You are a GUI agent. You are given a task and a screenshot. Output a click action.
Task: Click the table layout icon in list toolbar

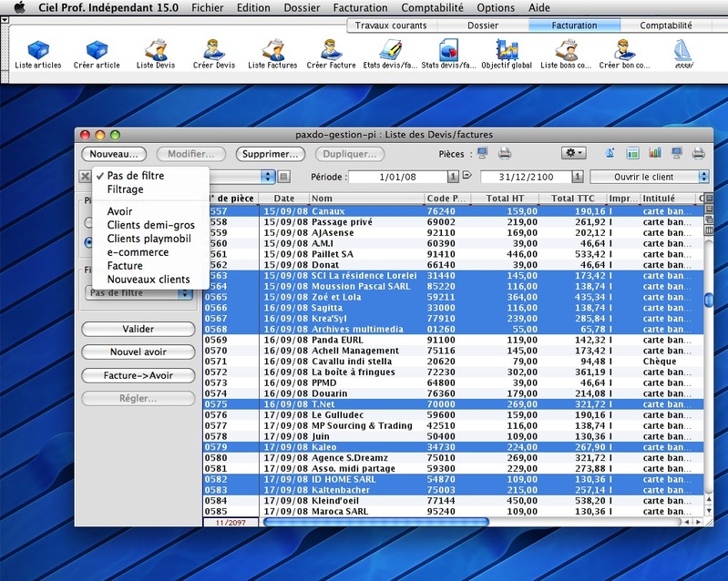(632, 153)
